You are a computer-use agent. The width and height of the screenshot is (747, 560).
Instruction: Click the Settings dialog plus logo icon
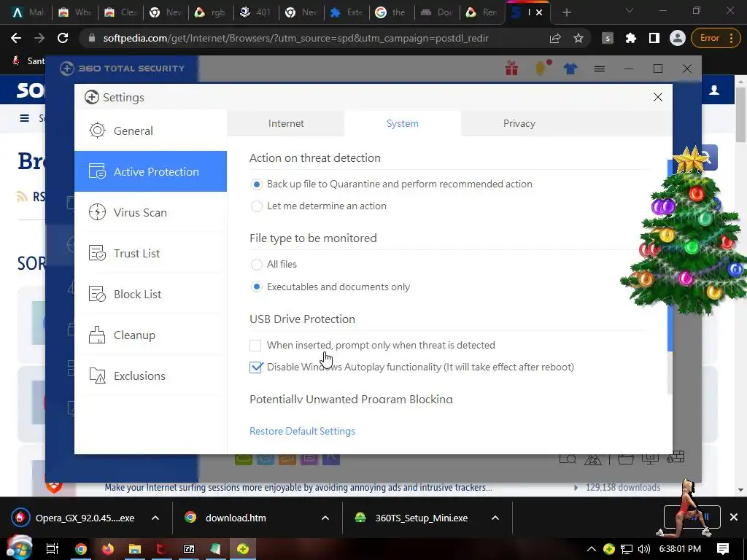[91, 97]
